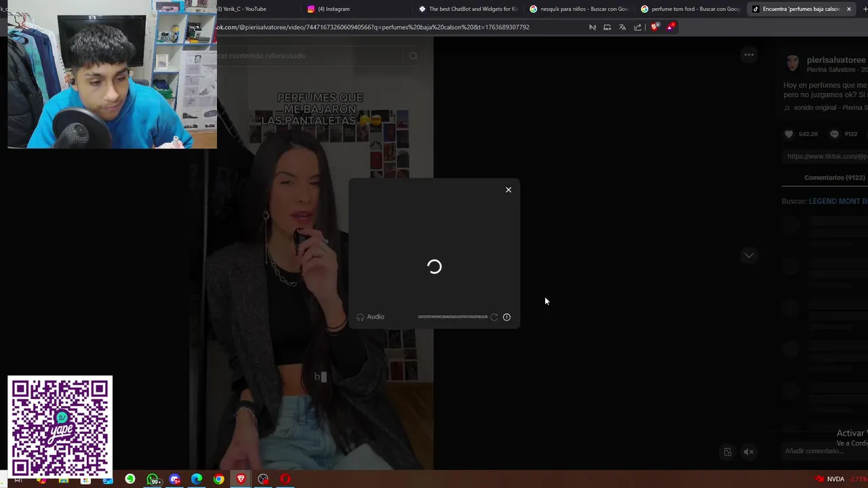Click the streamer webcam overlay
Screen dimensions: 868x488
pyautogui.click(x=112, y=74)
